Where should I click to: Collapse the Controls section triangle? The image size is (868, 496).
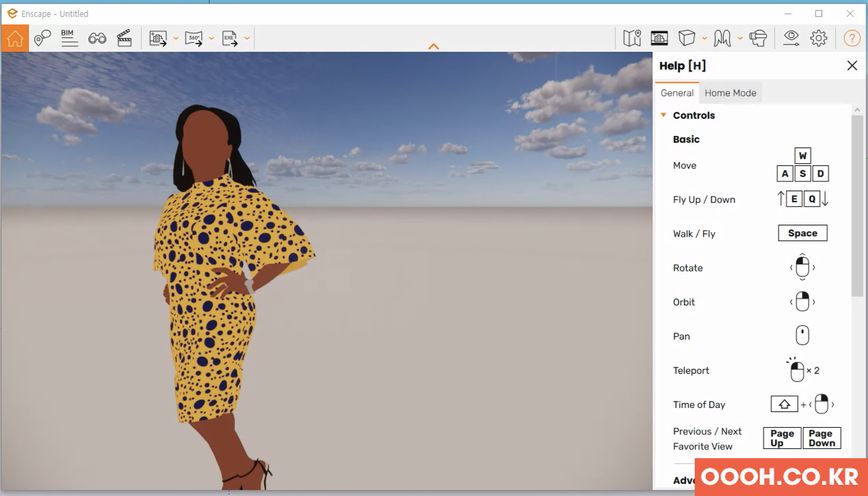pyautogui.click(x=663, y=115)
